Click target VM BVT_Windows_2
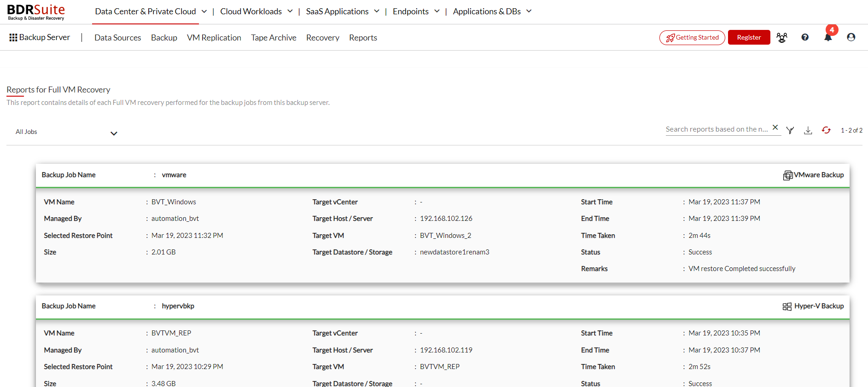This screenshot has width=868, height=387. [446, 236]
